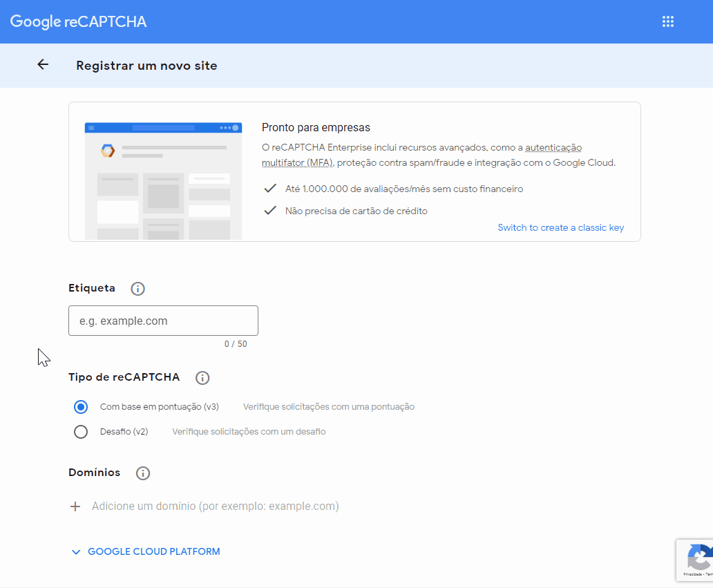Click 'Verifique solicitações com uma pontuação' description
This screenshot has width=713, height=588.
point(329,406)
